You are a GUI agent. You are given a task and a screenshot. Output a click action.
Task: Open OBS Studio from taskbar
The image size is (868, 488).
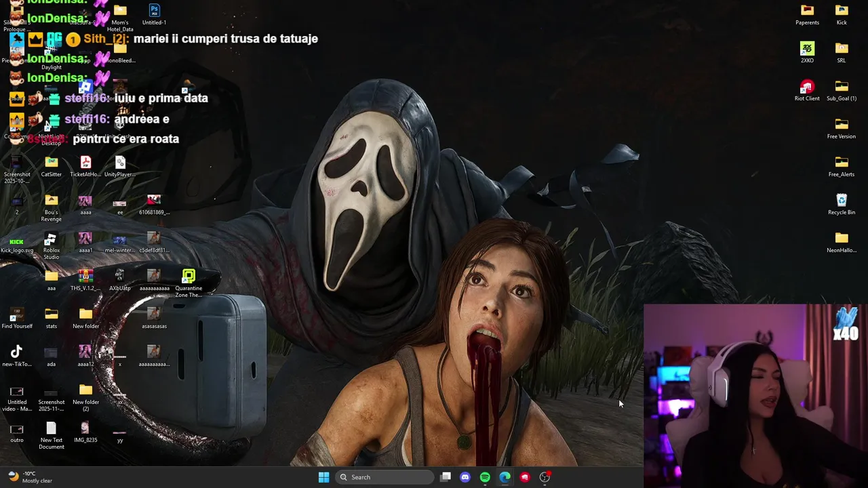[x=545, y=477]
